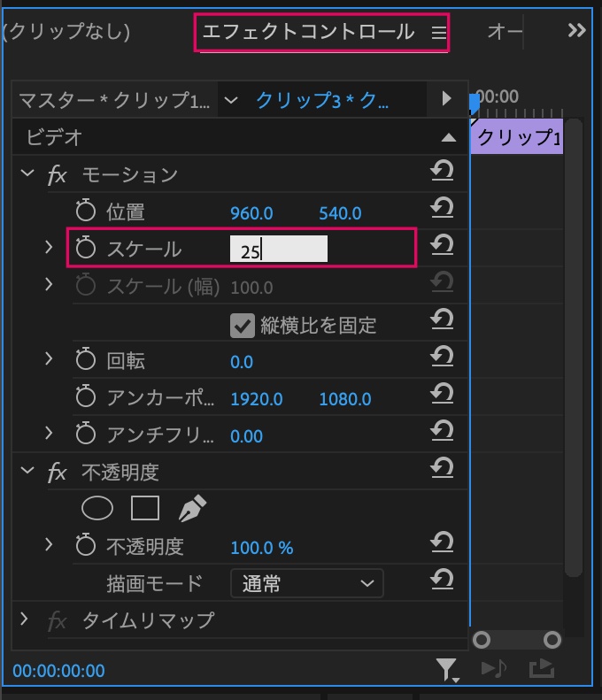
Task: Edit anti-flicker value 0.00
Action: pos(246,436)
